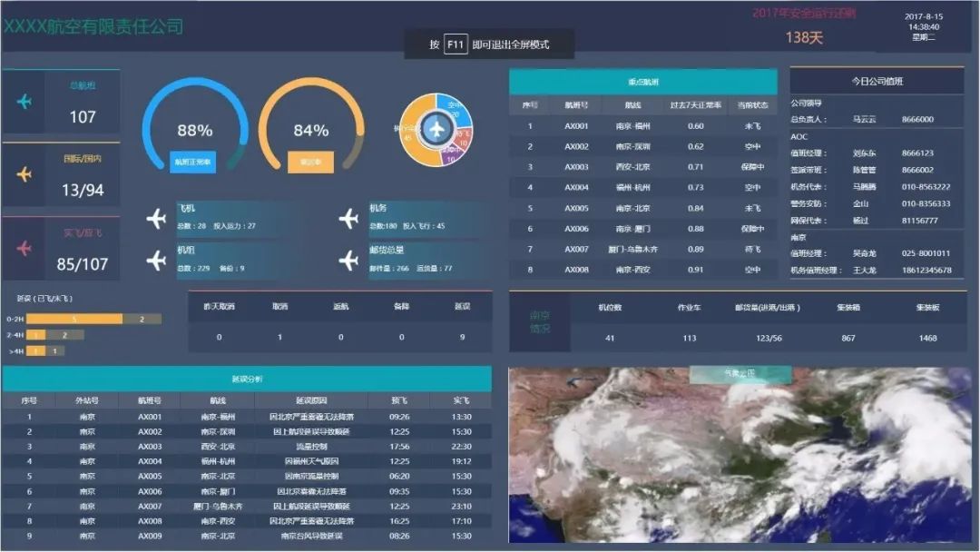Click the orange label button under 84%
This screenshot has height=552, width=980.
pyautogui.click(x=310, y=162)
